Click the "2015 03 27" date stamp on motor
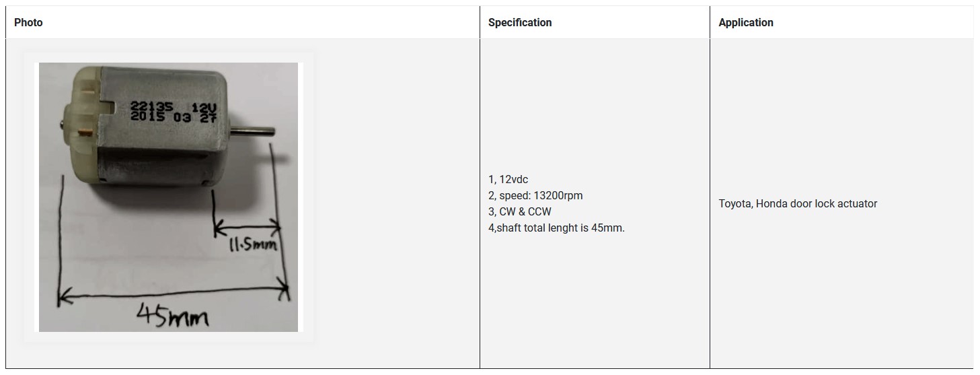The image size is (980, 375). [172, 117]
